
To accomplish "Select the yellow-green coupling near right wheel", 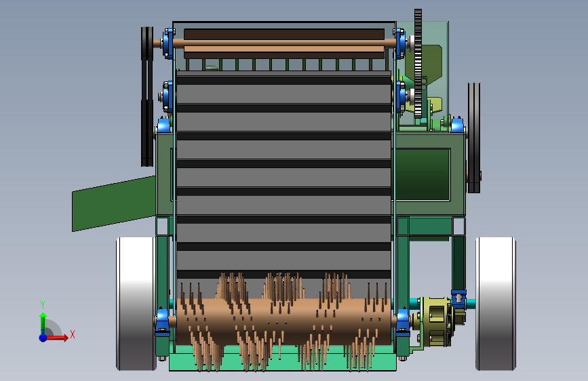I will 436,322.
